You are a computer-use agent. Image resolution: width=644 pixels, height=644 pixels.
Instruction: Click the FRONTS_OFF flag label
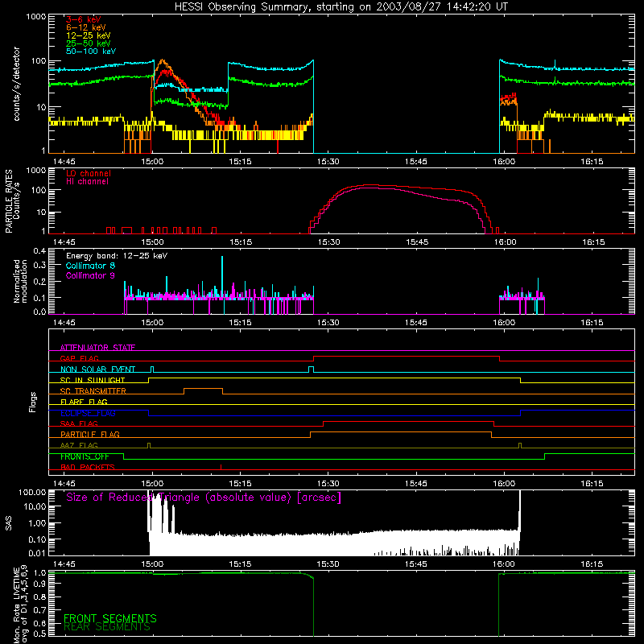[x=85, y=456]
